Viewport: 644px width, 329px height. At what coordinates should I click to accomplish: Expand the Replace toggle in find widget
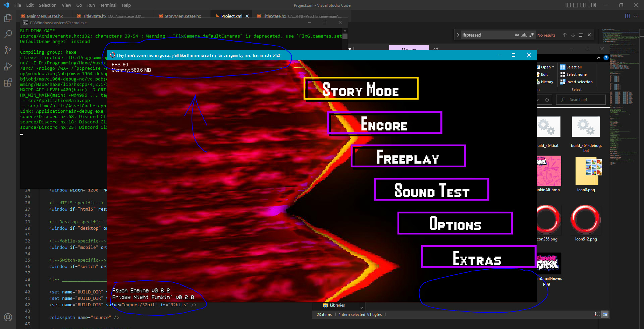[x=458, y=35]
